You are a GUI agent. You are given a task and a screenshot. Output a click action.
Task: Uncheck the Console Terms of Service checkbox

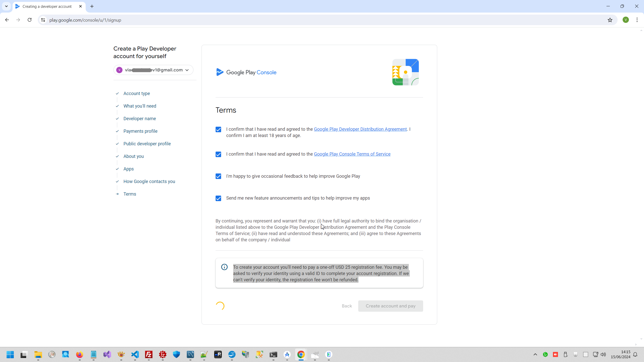(x=218, y=154)
